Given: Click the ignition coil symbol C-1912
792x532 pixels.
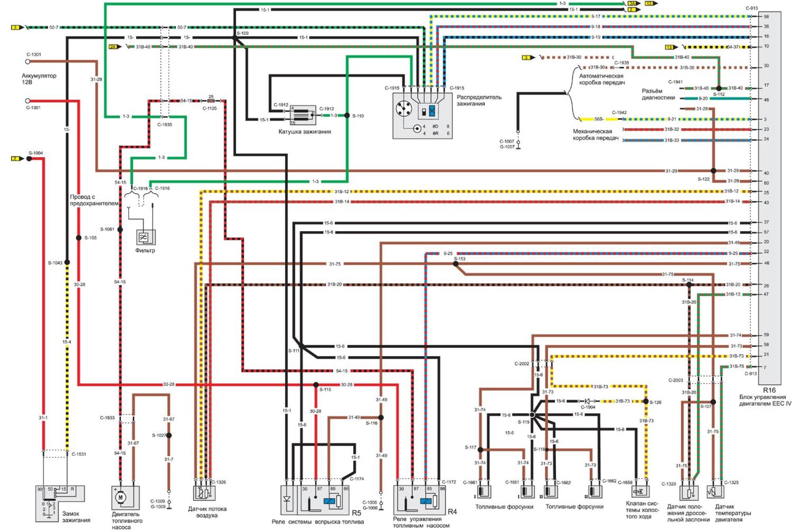Looking at the screenshot, I should (303, 115).
